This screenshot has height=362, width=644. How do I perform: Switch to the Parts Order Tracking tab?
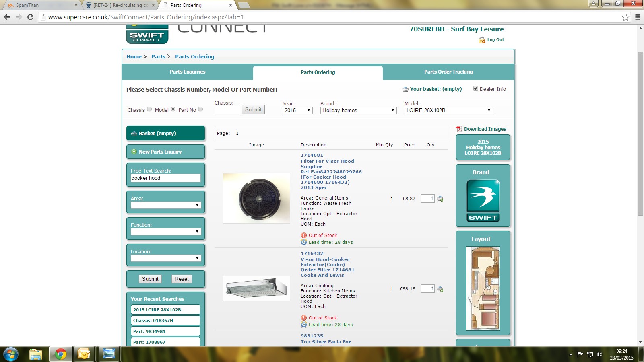448,72
